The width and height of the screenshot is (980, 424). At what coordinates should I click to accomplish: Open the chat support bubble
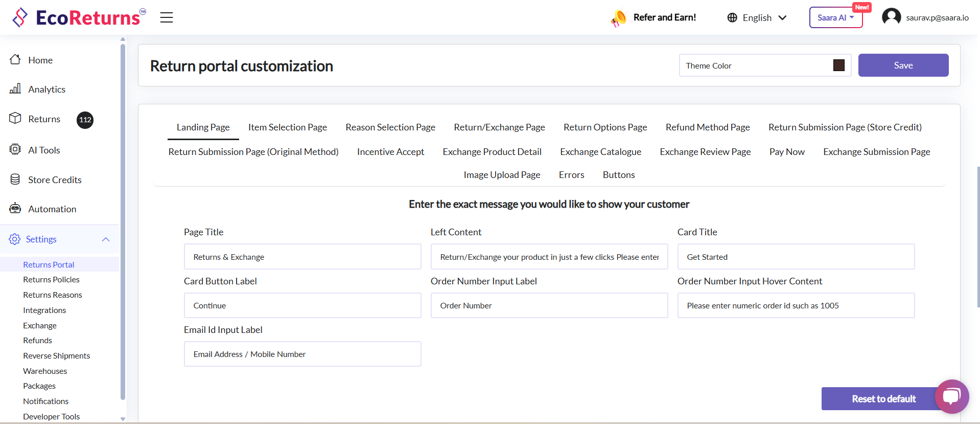[951, 396]
